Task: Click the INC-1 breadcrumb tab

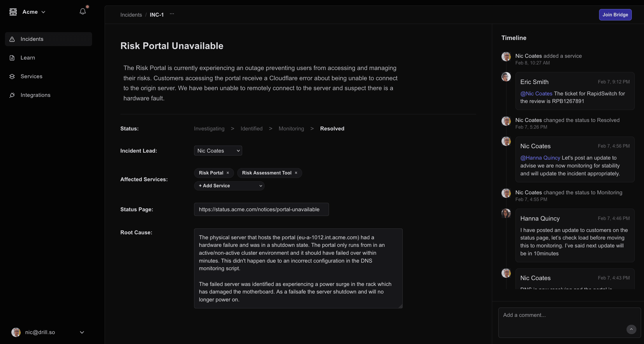Action: coord(157,15)
